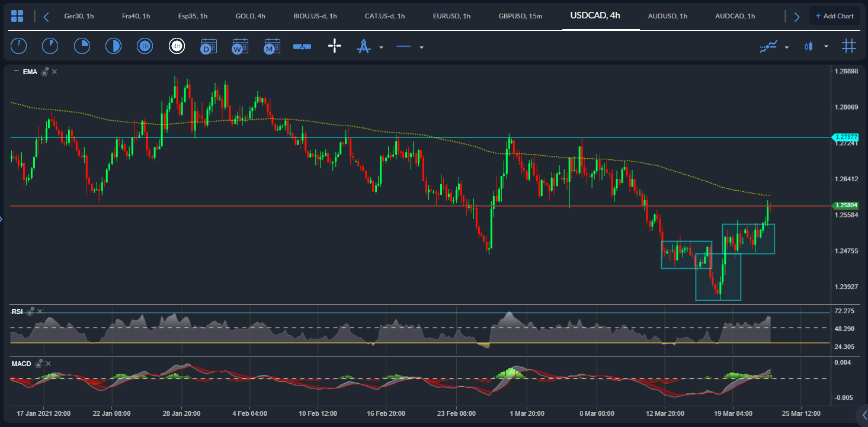This screenshot has height=427, width=868.
Task: Activate the crosshair cursor tool
Action: [335, 46]
